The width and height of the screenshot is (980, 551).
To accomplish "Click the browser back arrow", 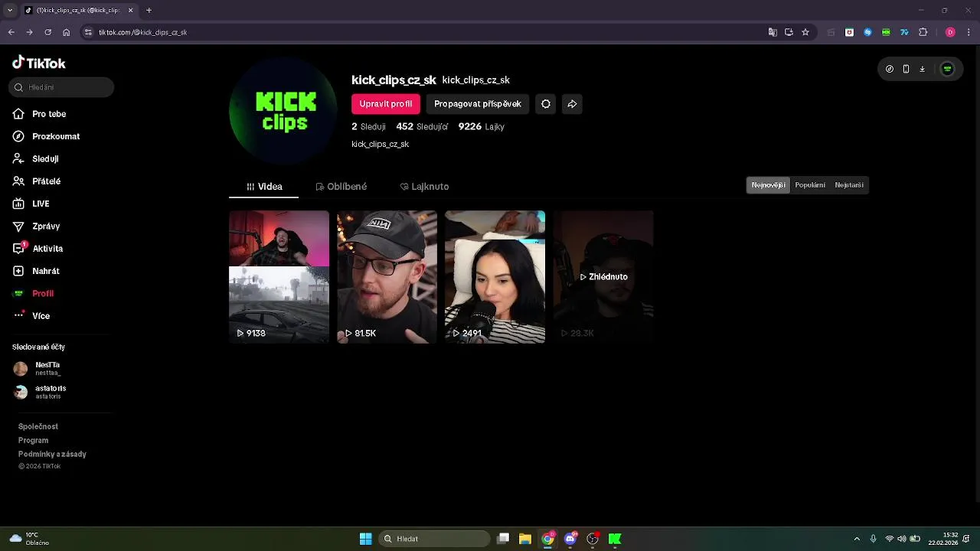I will 11,32.
